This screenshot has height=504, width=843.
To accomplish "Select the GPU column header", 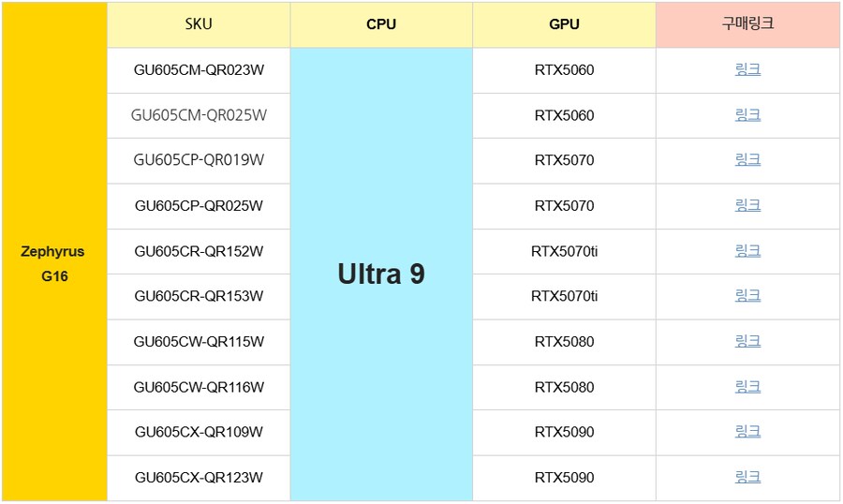I will click(x=564, y=24).
